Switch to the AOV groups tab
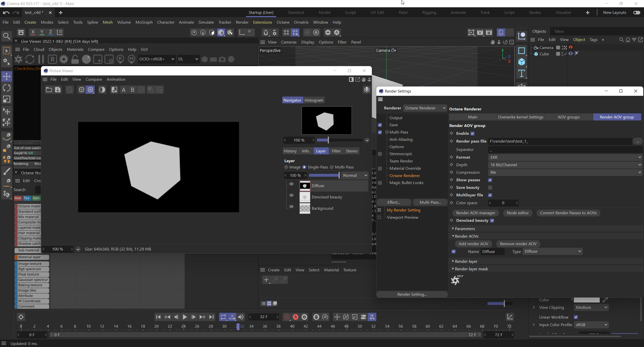Image resolution: width=644 pixels, height=347 pixels. [x=568, y=117]
